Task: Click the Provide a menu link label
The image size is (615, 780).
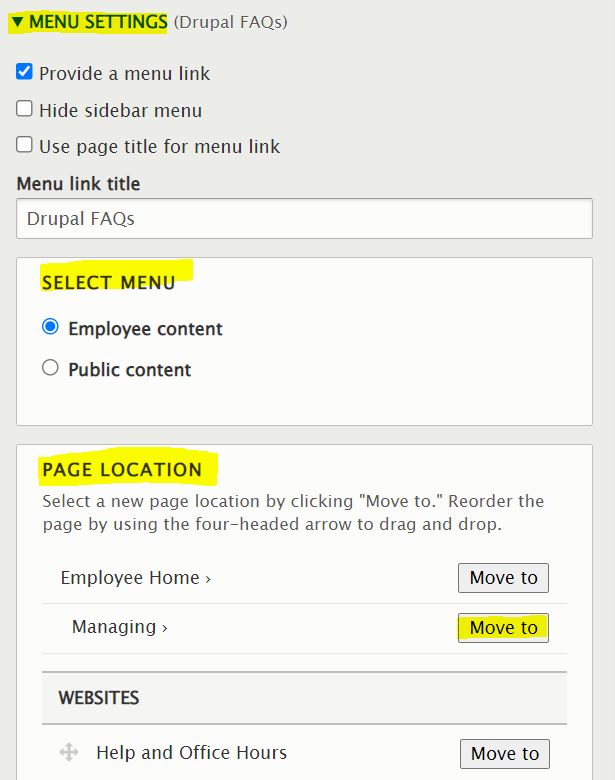Action: [x=124, y=73]
